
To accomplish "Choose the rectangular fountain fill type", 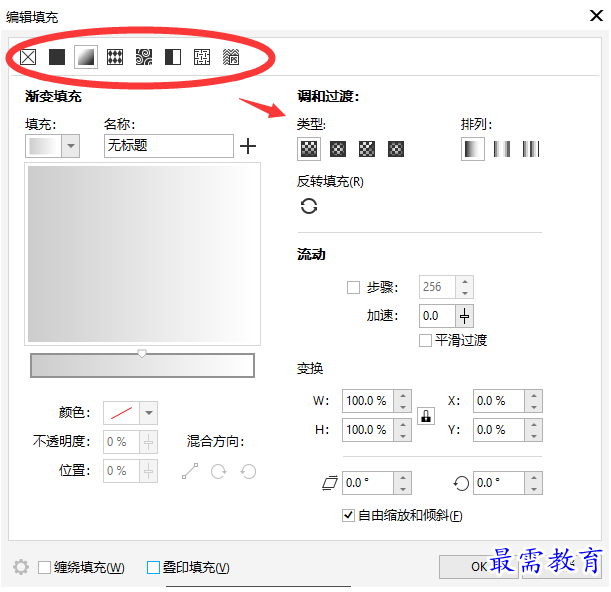I will 396,149.
